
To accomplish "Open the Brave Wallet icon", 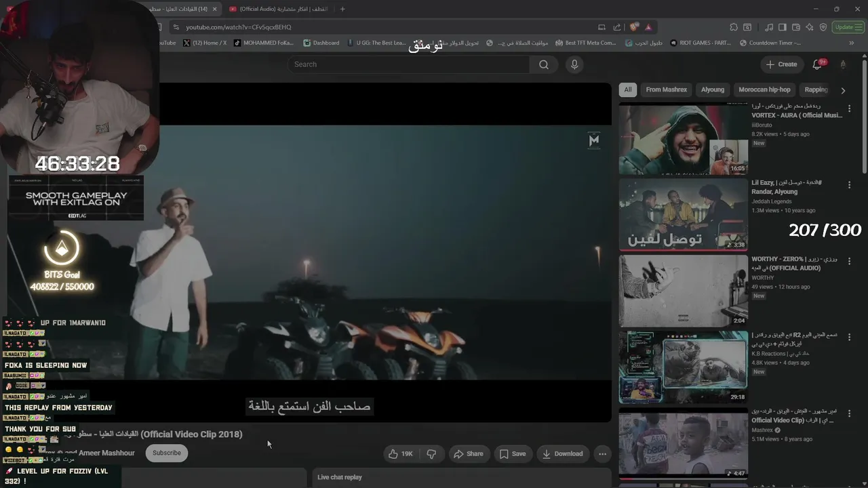I will tap(796, 27).
